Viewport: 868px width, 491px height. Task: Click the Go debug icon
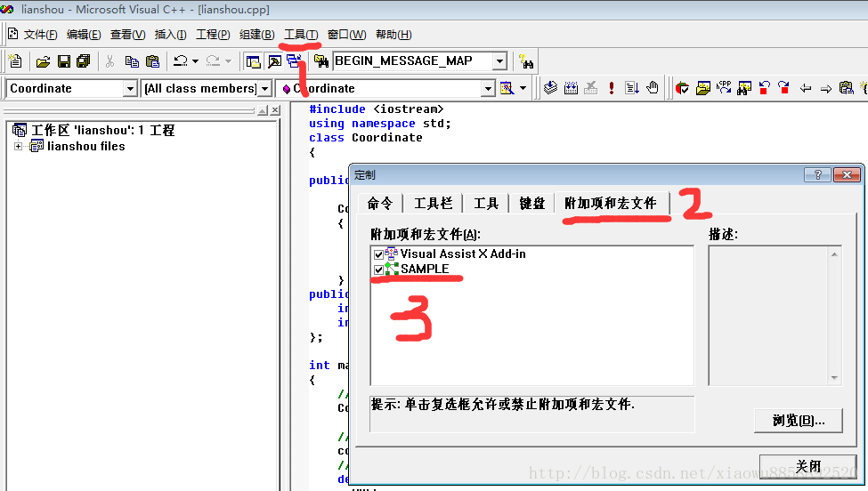[x=631, y=88]
